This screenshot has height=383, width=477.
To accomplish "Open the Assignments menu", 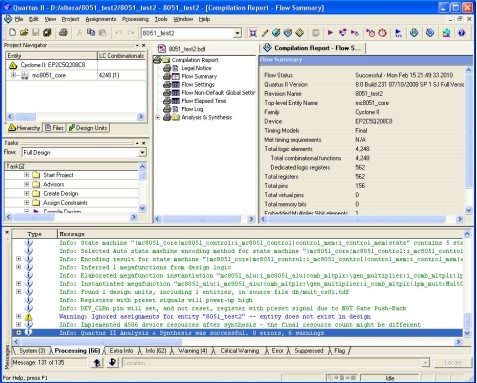I will tap(101, 19).
